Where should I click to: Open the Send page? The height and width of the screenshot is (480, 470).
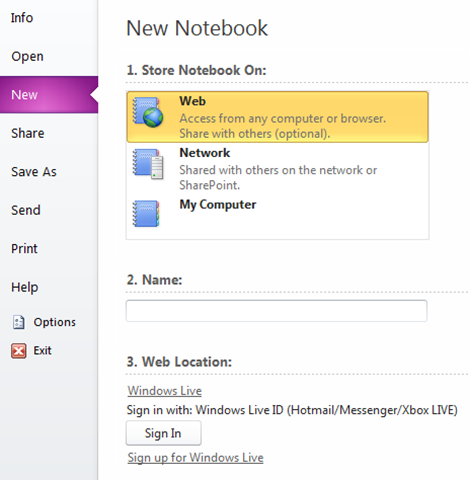coord(26,210)
